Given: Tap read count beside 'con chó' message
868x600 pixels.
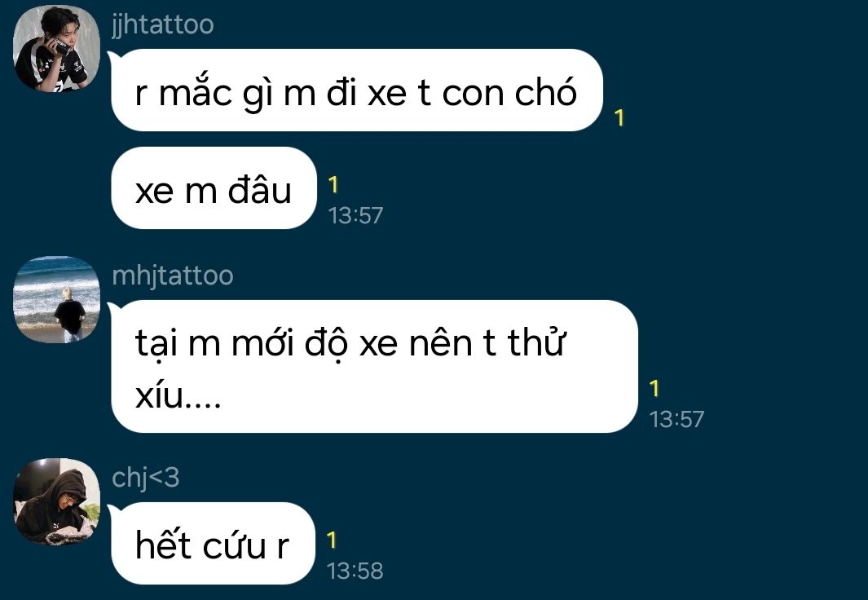Looking at the screenshot, I should point(619,117).
